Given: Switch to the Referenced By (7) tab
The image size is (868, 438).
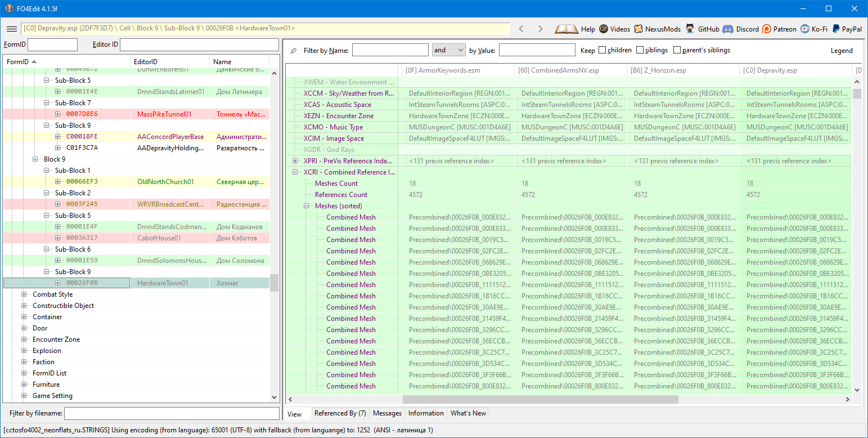Looking at the screenshot, I should [340, 413].
